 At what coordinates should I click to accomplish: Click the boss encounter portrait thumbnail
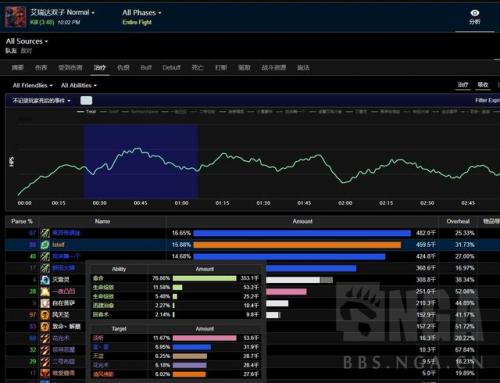(x=15, y=17)
